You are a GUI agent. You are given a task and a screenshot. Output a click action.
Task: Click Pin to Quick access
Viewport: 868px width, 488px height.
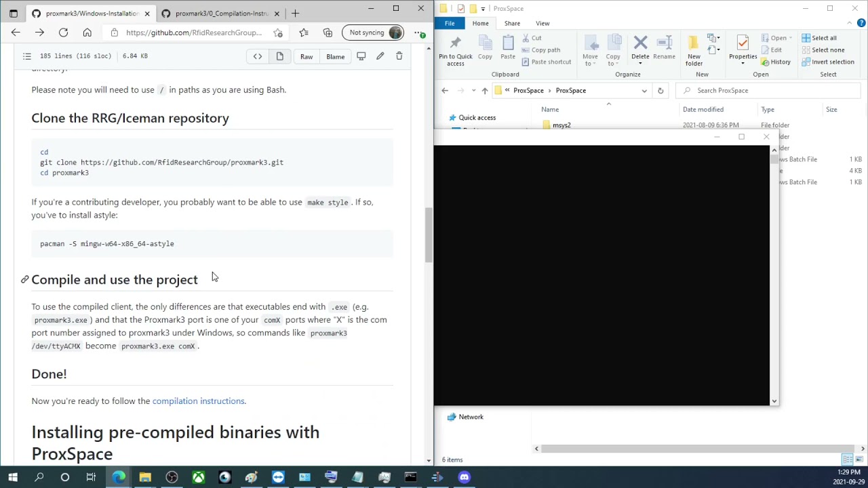(455, 50)
